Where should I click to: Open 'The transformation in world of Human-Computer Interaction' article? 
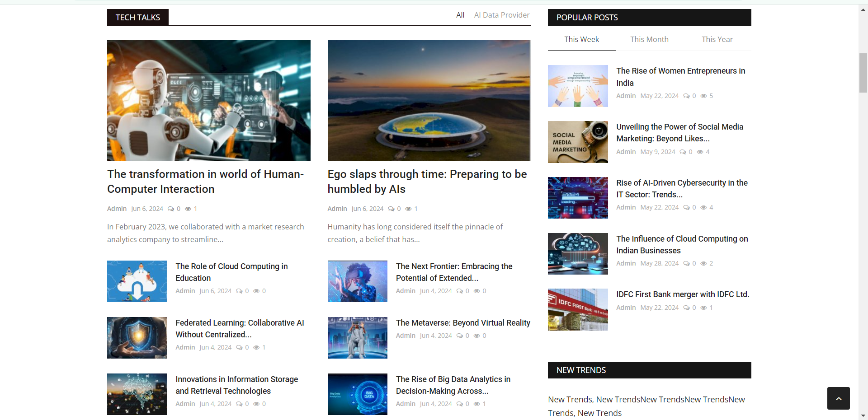[x=206, y=182]
